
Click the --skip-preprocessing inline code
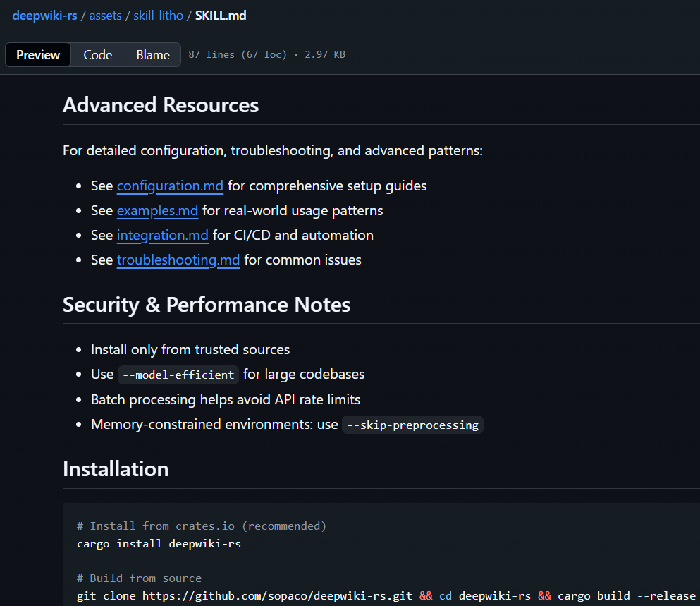(412, 425)
